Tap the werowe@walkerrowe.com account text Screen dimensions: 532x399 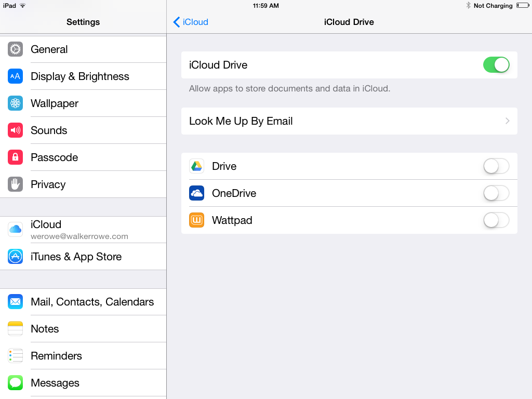coord(79,236)
